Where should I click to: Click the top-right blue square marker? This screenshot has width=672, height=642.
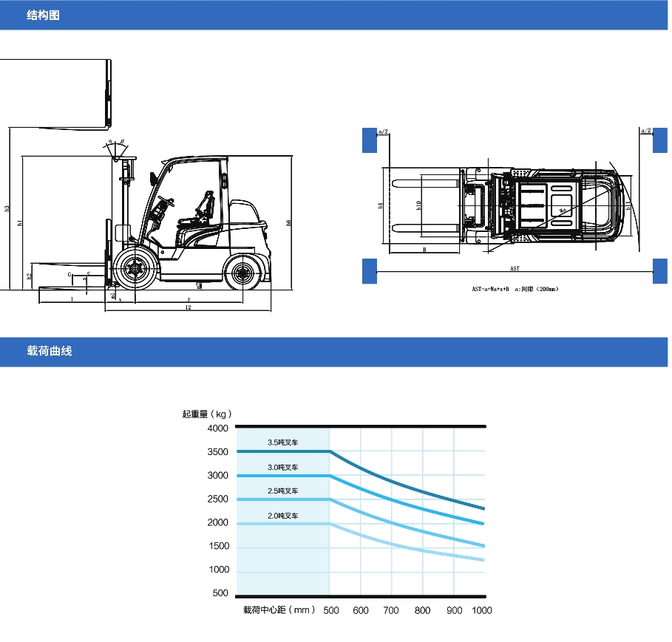660,139
